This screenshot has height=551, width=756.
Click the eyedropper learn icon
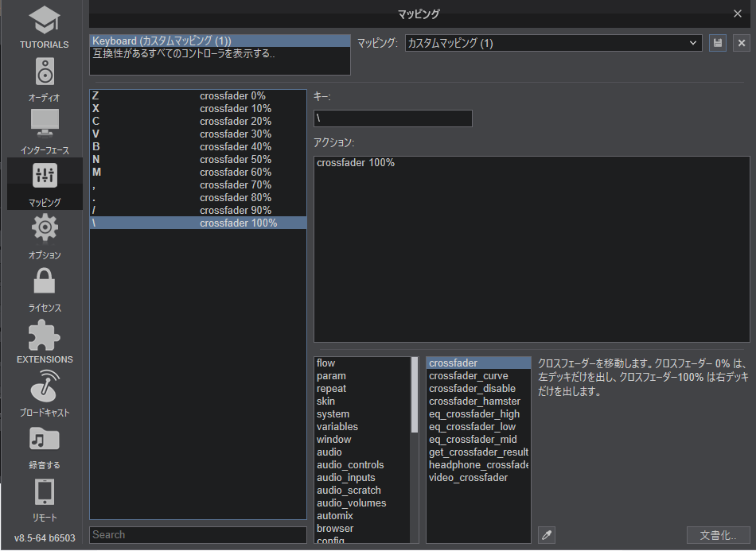pyautogui.click(x=546, y=534)
